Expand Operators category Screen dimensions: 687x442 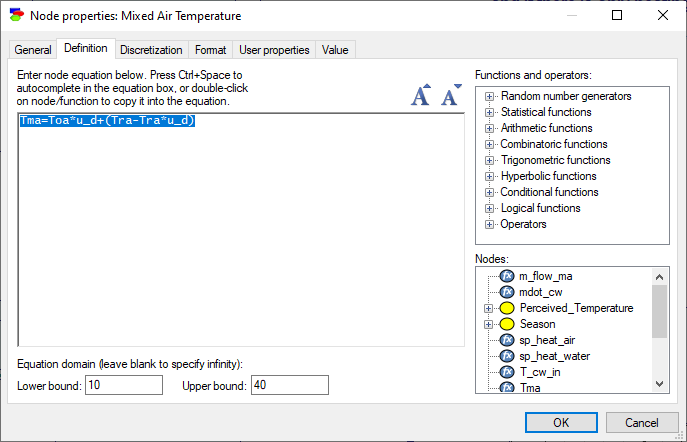click(x=489, y=224)
